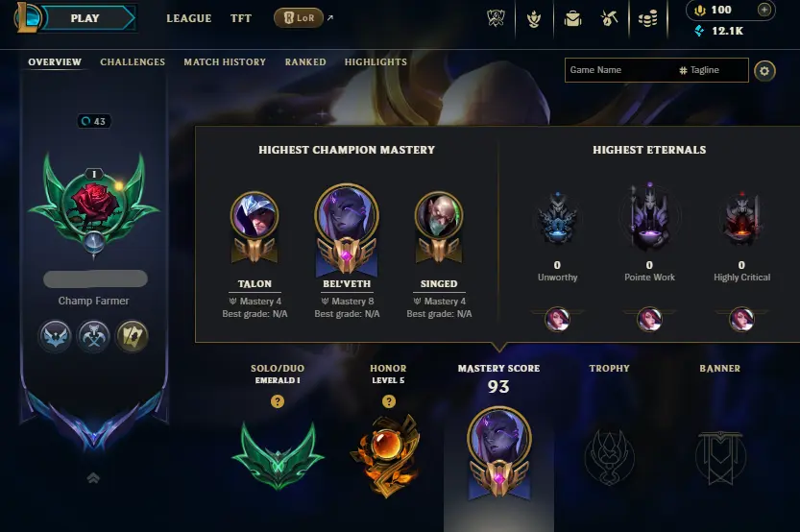
Task: Select the crossed axes challenge token
Action: click(93, 336)
